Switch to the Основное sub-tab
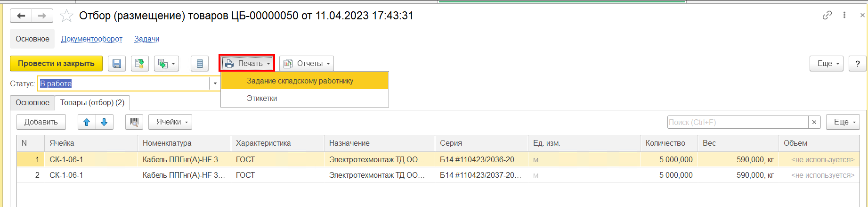Image resolution: width=868 pixels, height=207 pixels. click(32, 103)
